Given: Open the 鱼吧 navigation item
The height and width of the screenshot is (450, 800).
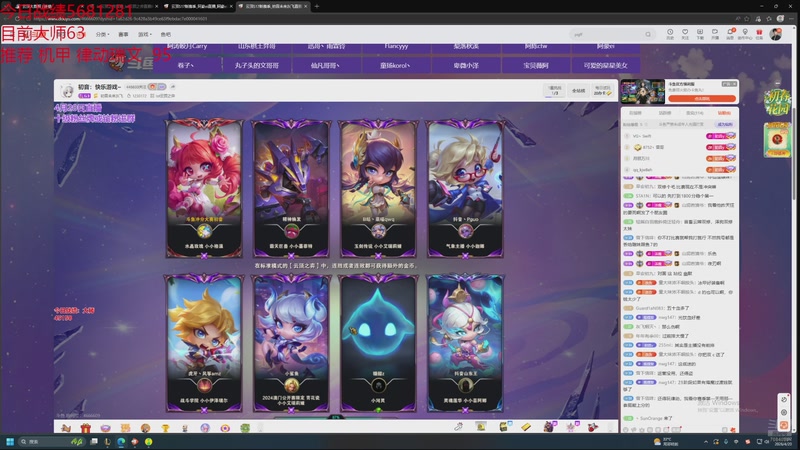Looking at the screenshot, I should [166, 34].
